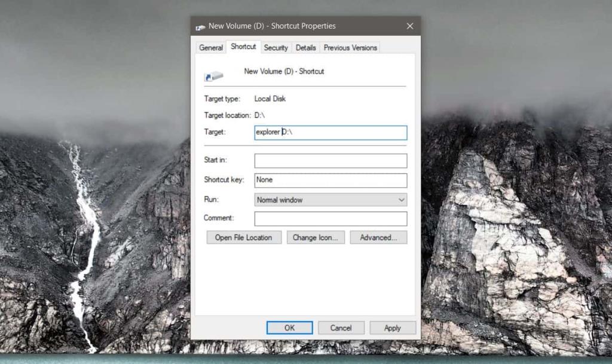Image resolution: width=612 pixels, height=364 pixels.
Task: Click the shortcut icon in the dialog title bar
Action: pyautogui.click(x=198, y=26)
